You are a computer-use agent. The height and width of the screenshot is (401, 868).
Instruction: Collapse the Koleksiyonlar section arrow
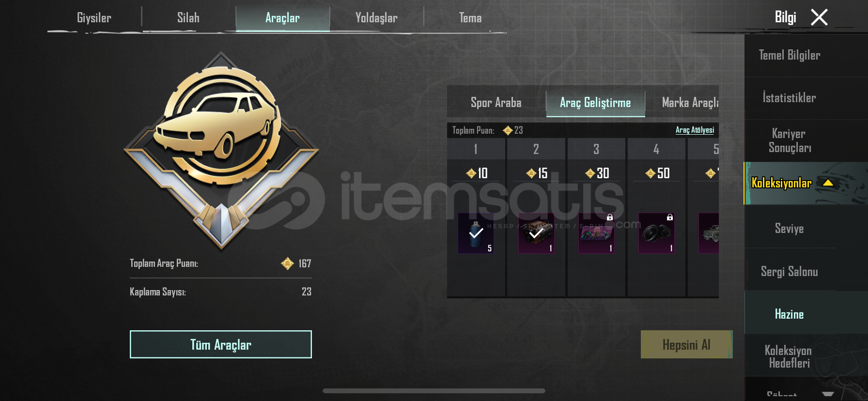click(x=828, y=183)
